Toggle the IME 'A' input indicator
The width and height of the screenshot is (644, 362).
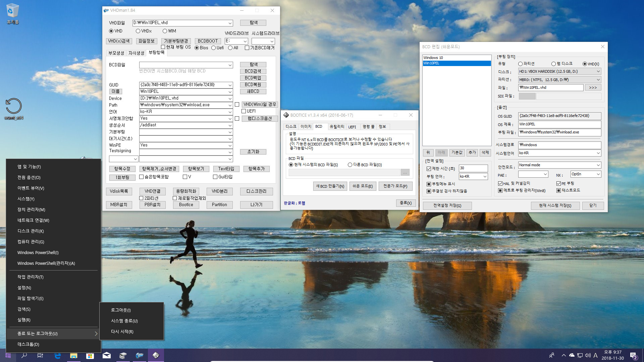tap(595, 355)
